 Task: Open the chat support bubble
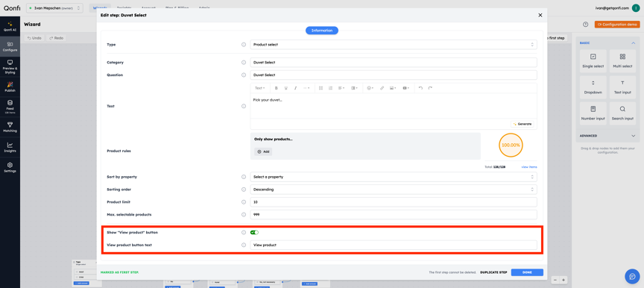click(x=632, y=276)
